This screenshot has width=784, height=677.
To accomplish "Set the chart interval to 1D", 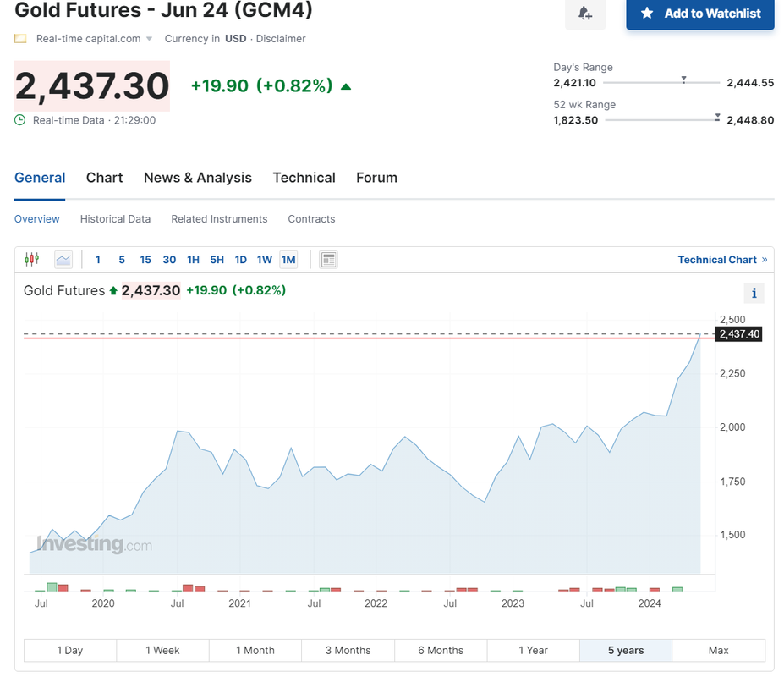I will click(240, 260).
